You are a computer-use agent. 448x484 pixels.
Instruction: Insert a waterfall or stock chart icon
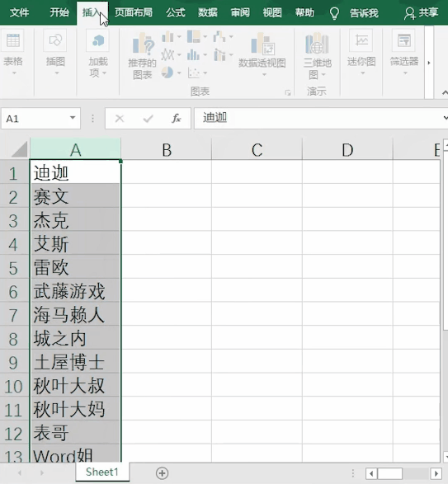click(219, 37)
